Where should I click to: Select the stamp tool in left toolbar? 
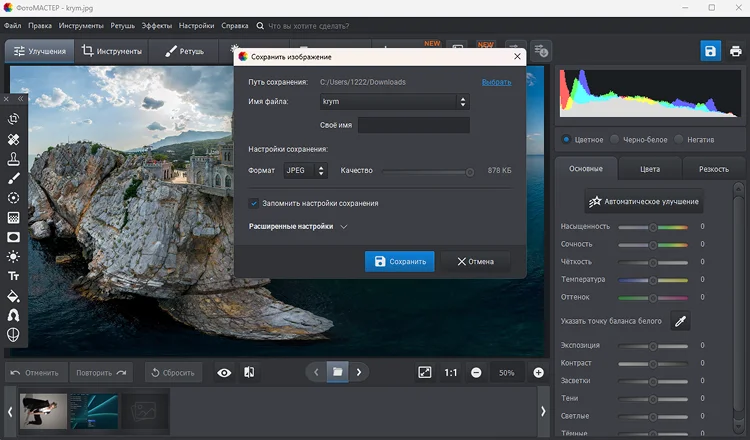(13, 159)
